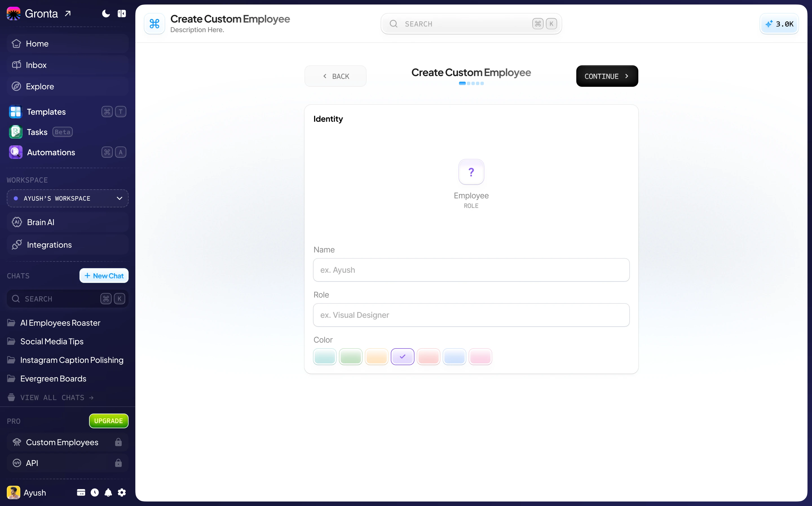This screenshot has height=506, width=812.
Task: Focus the Role input field
Action: (x=471, y=315)
